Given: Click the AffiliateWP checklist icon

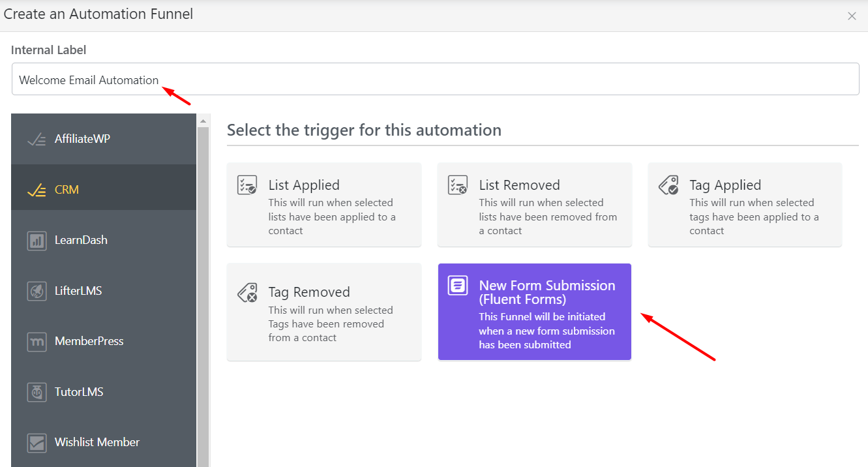Looking at the screenshot, I should [x=37, y=139].
